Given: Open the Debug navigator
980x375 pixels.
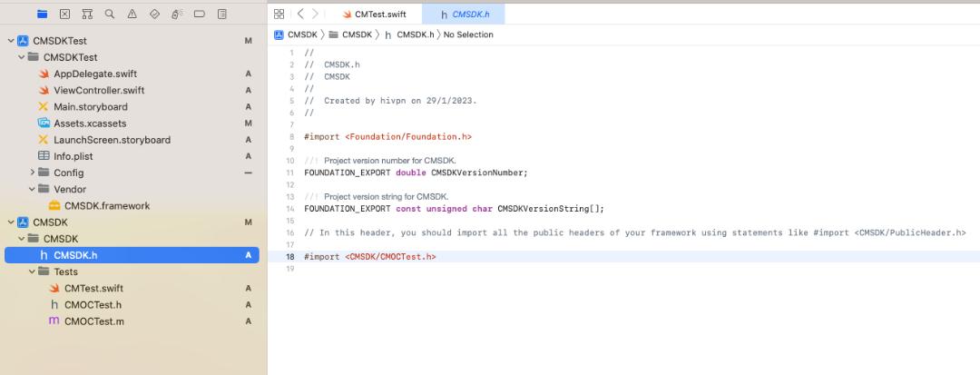Looking at the screenshot, I should (x=177, y=14).
